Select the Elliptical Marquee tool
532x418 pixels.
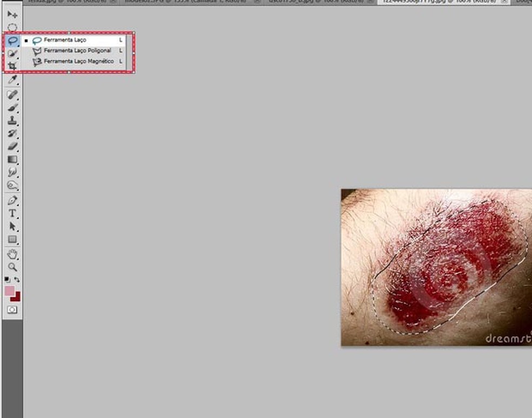(12, 27)
